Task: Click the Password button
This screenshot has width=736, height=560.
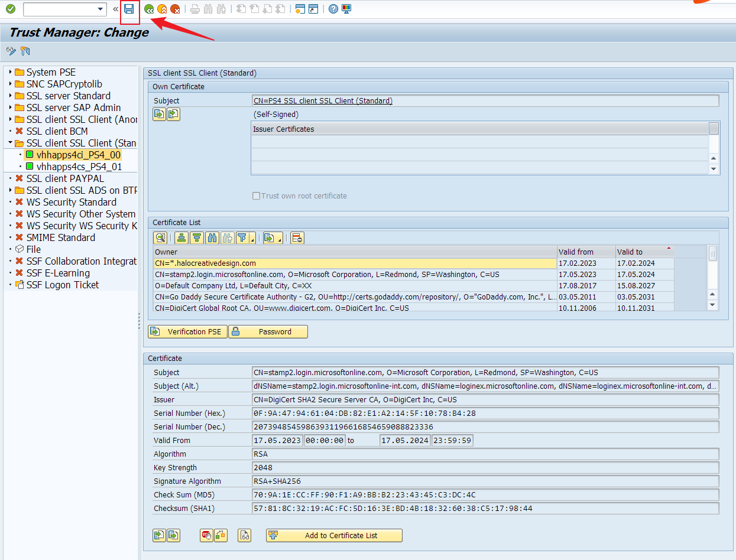Action: click(x=268, y=331)
